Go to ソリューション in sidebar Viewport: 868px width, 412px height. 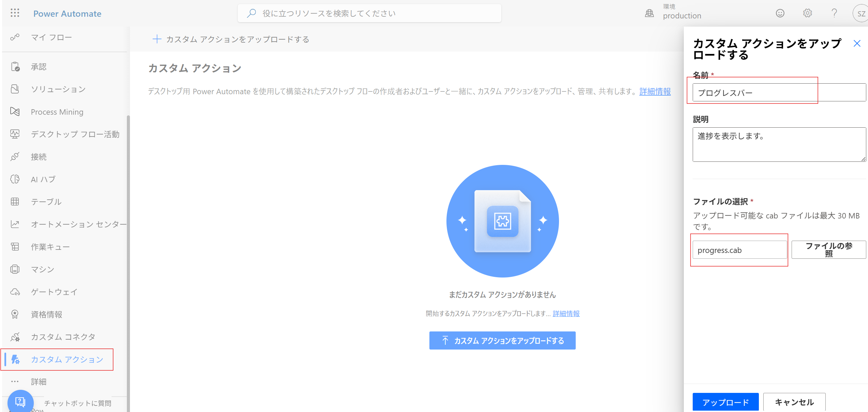click(x=58, y=89)
